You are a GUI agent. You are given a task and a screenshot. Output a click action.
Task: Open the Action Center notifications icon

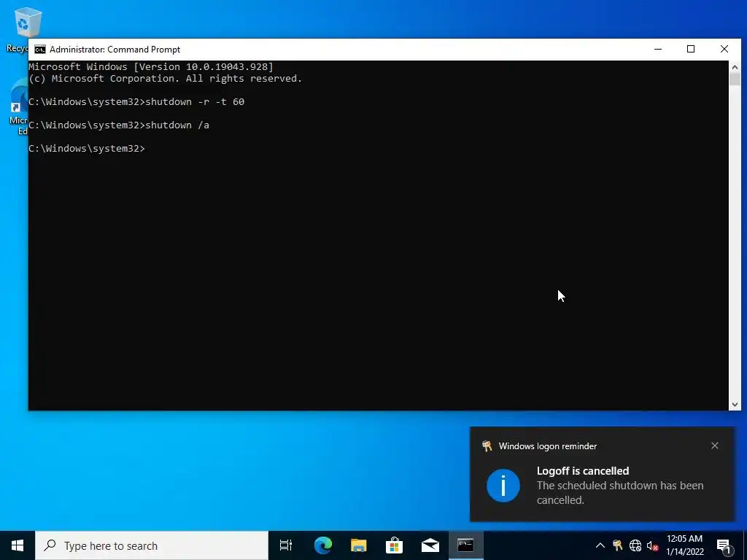pyautogui.click(x=724, y=546)
